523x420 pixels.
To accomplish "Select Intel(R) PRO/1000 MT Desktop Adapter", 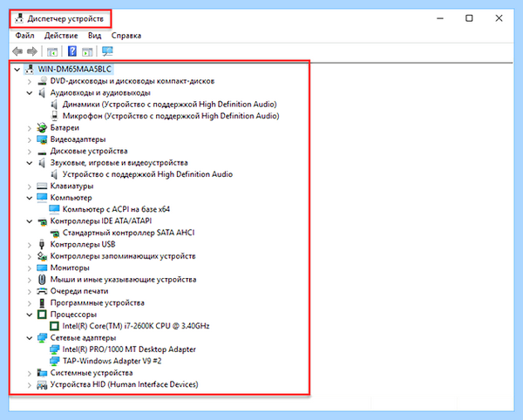I will click(x=129, y=349).
